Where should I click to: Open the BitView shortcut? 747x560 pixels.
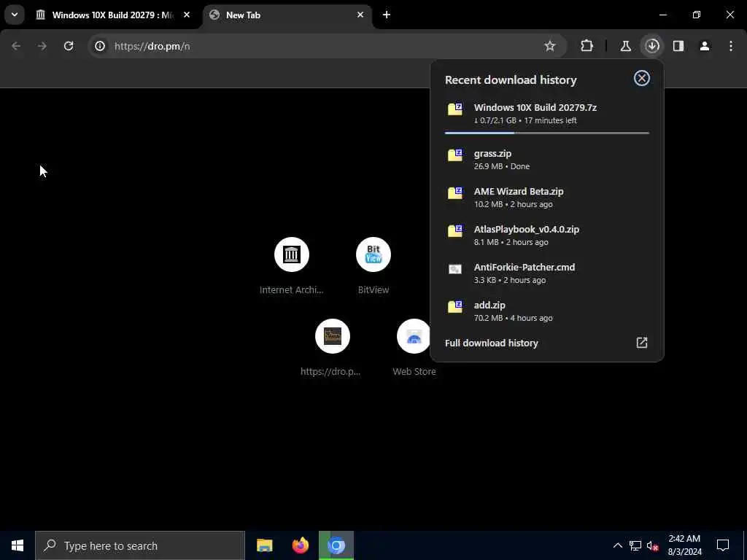373,266
